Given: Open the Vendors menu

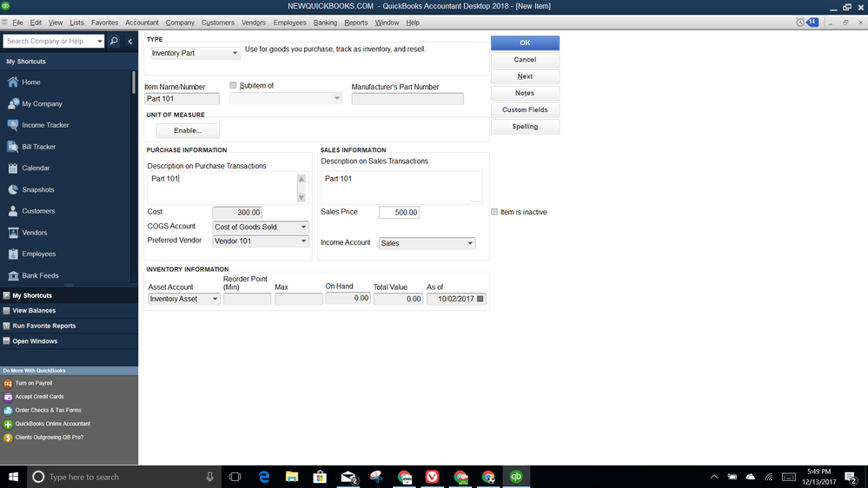Looking at the screenshot, I should pyautogui.click(x=254, y=23).
